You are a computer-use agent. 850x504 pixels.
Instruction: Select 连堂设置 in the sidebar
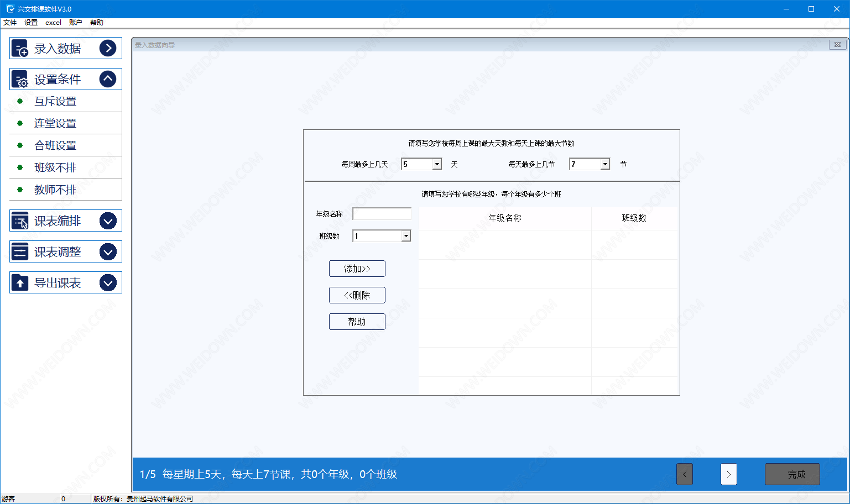[x=66, y=123]
